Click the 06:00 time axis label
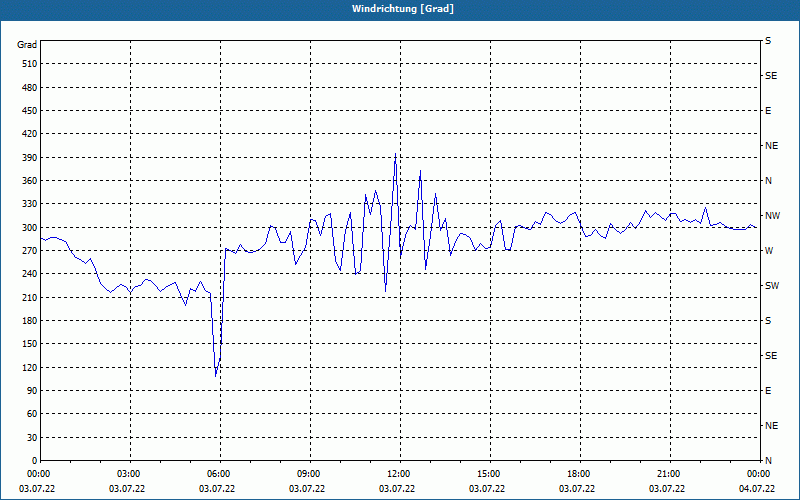800x500 pixels. [x=220, y=474]
